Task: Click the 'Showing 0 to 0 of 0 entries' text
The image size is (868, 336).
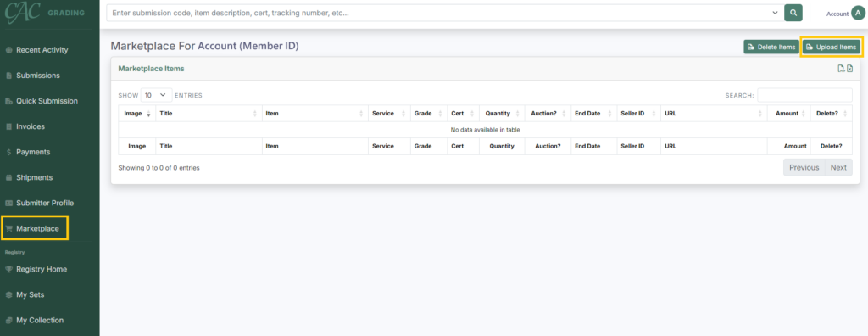Action: click(159, 167)
